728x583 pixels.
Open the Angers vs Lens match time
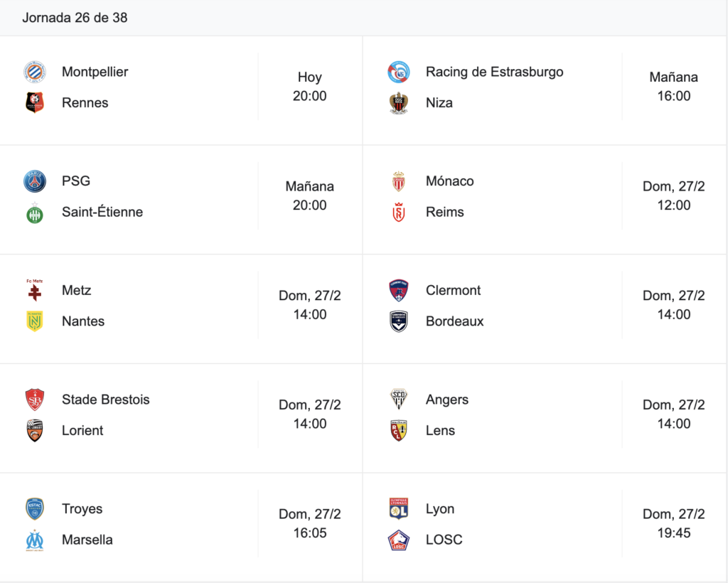pyautogui.click(x=674, y=414)
